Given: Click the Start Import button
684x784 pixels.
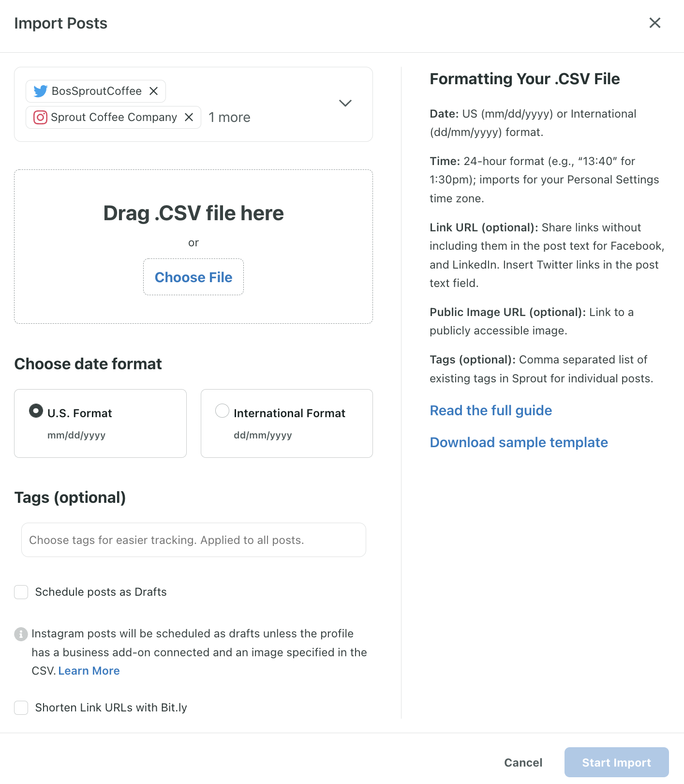Looking at the screenshot, I should (616, 762).
